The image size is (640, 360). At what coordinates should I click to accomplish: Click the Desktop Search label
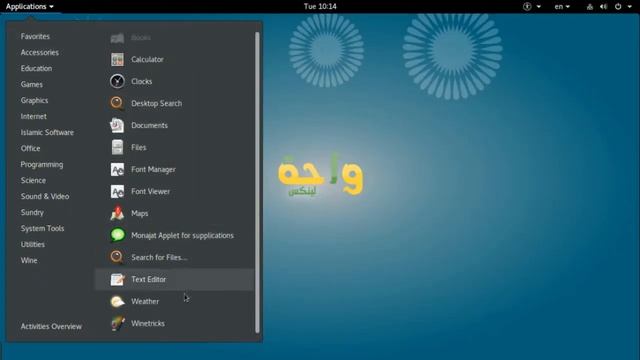(157, 103)
